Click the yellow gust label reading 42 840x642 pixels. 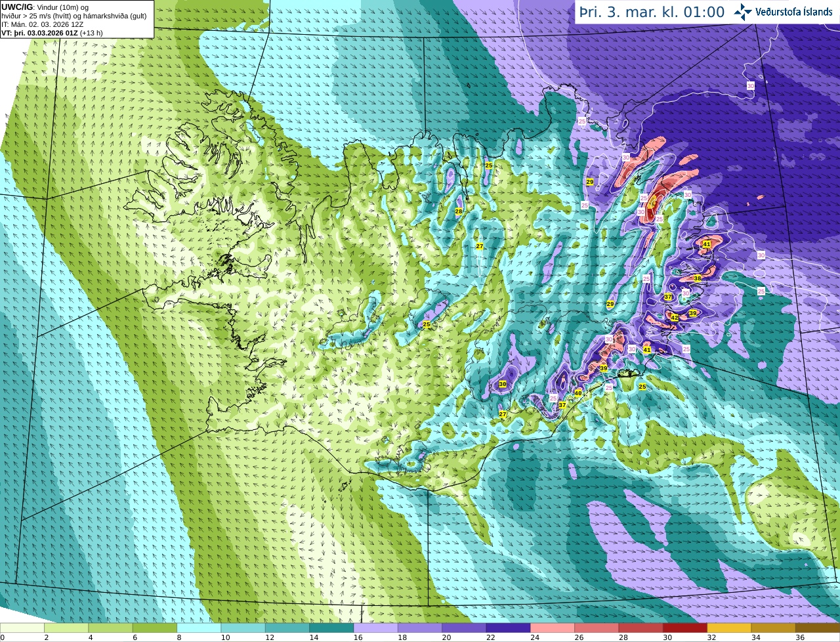(x=674, y=318)
